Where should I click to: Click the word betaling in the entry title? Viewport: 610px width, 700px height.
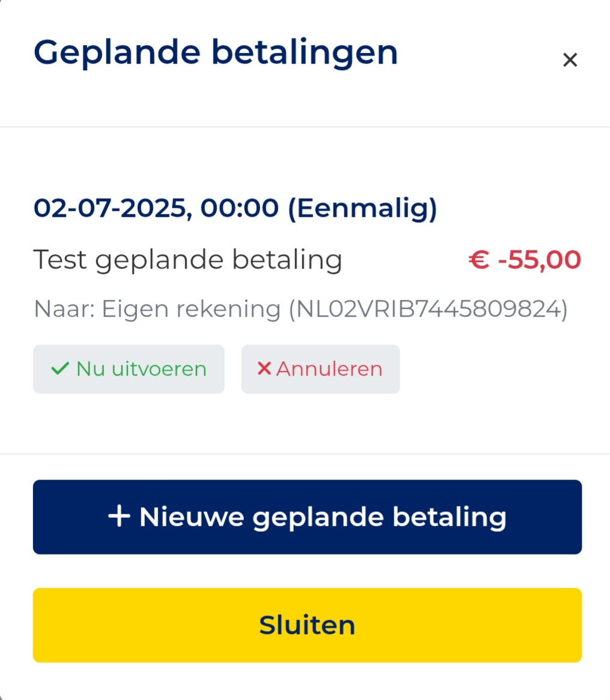[x=287, y=260]
